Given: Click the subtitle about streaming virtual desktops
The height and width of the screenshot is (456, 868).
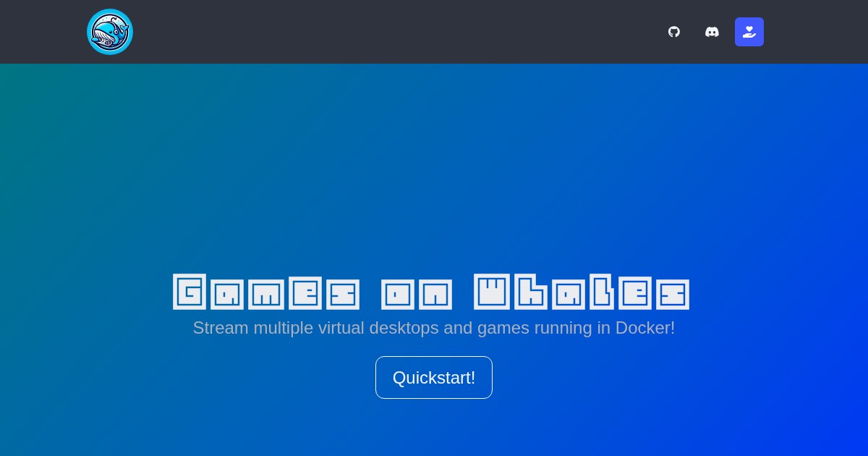Looking at the screenshot, I should pos(434,328).
